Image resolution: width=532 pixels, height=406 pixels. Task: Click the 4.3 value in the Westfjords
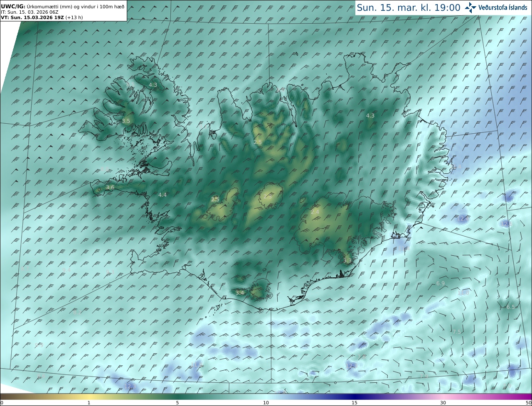coord(153,85)
